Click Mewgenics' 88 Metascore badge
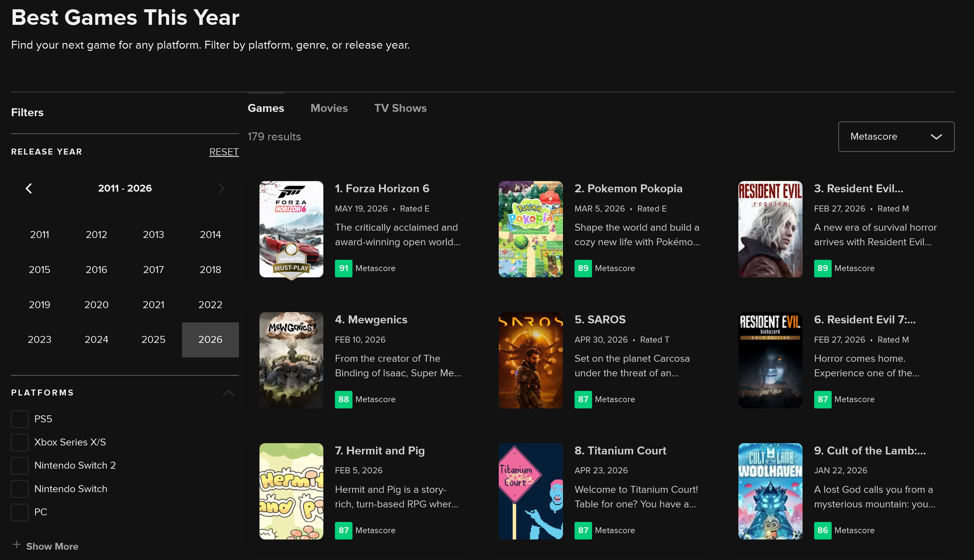 click(344, 399)
